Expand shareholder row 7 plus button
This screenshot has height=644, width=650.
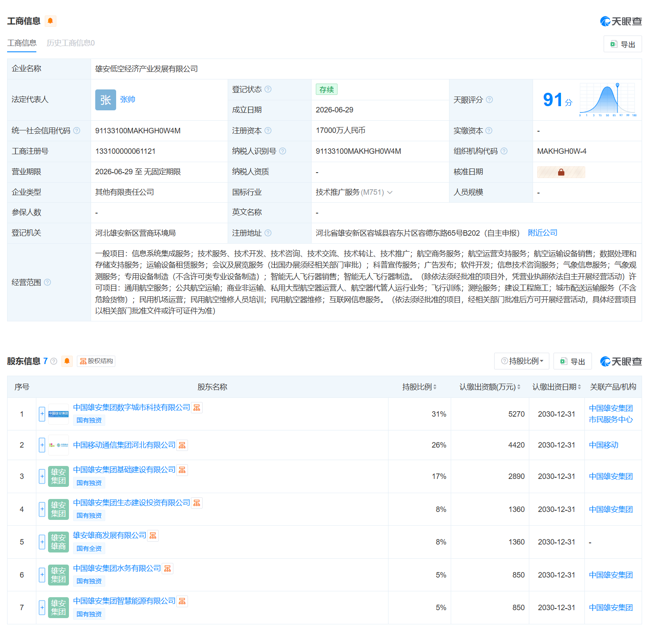click(42, 607)
